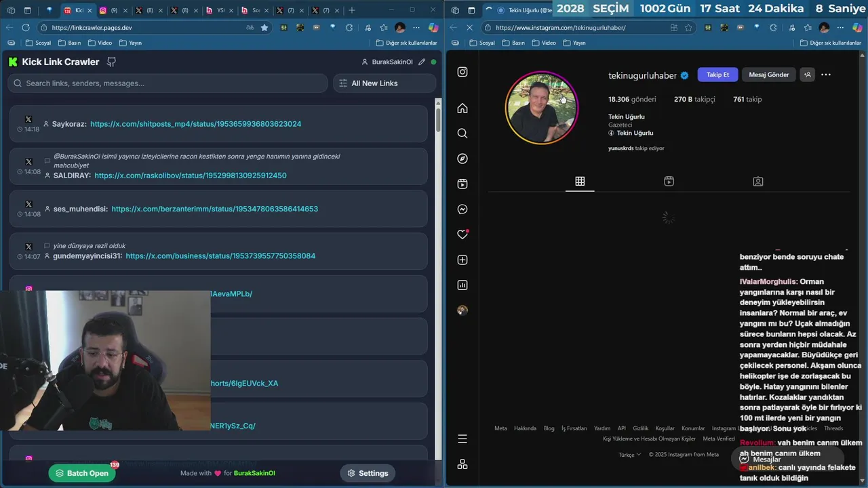868x488 pixels.
Task: Click the GitHub icon beside Kick Link Crawler
Action: coord(112,62)
